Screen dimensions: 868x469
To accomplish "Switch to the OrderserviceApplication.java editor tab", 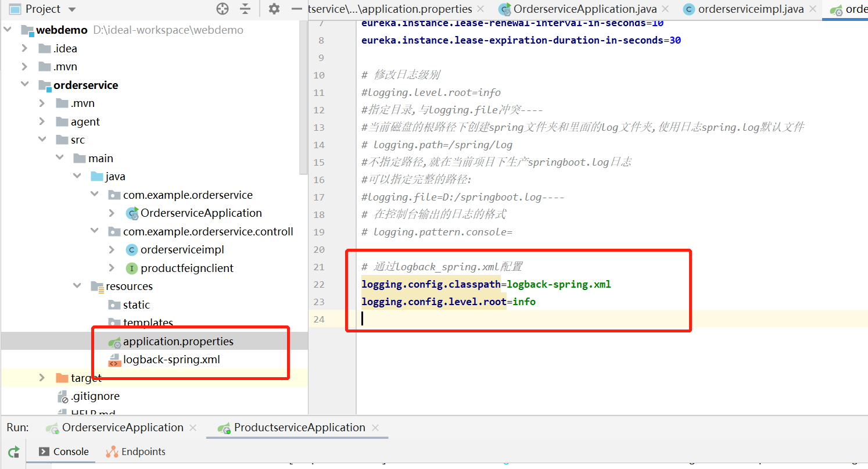I will click(584, 9).
